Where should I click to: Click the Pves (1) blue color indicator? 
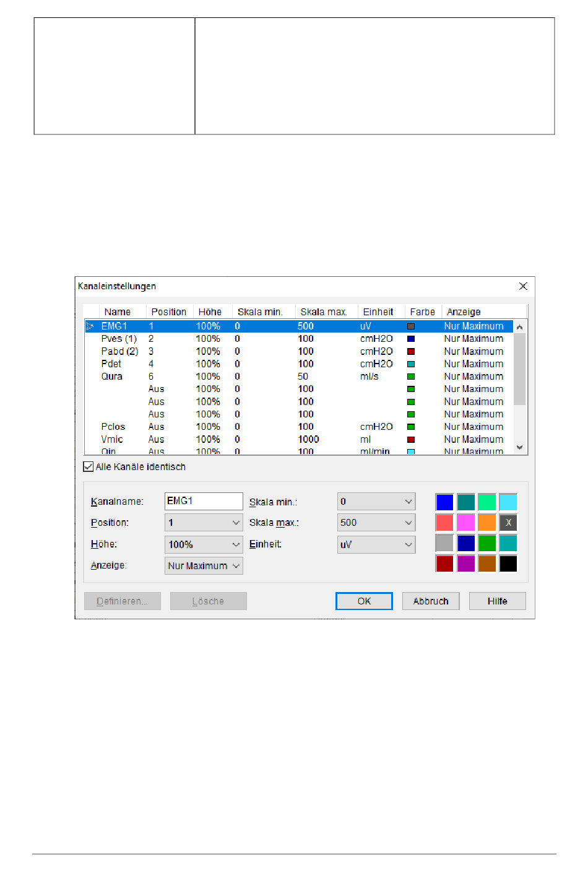click(411, 339)
